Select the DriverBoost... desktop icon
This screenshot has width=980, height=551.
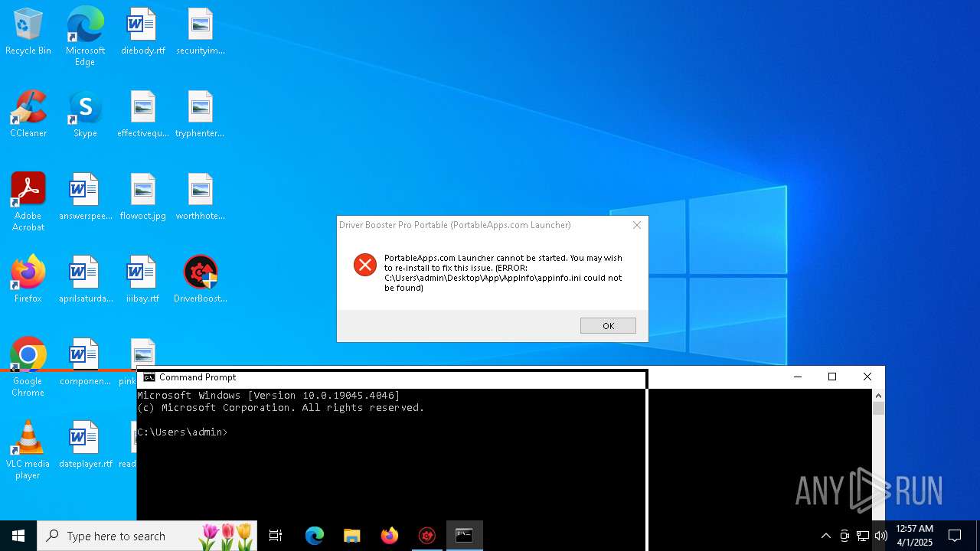click(200, 279)
